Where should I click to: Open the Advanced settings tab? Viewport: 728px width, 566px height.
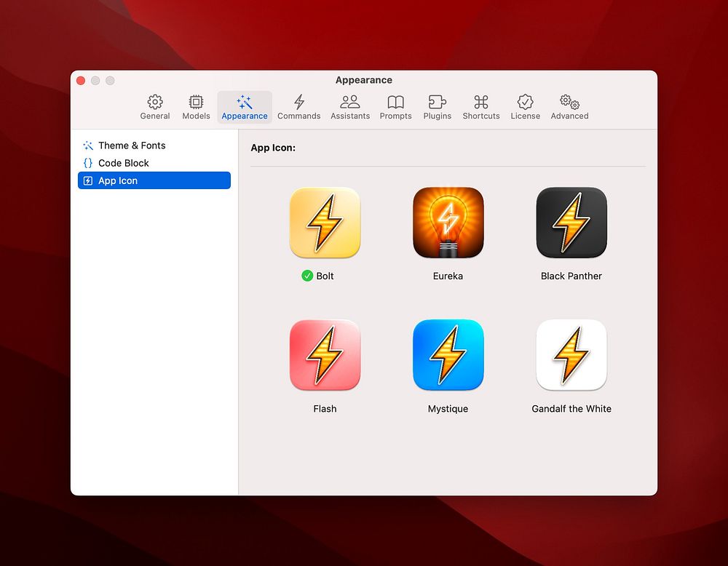(569, 107)
